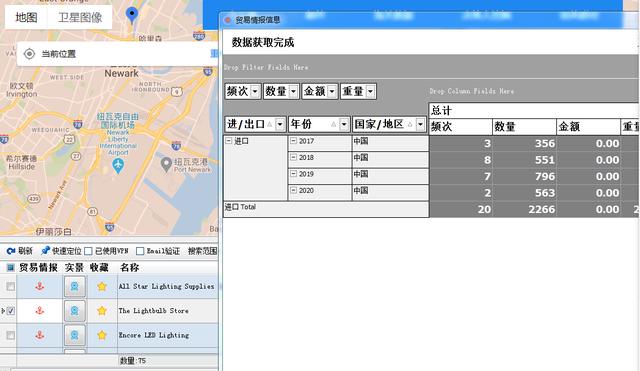Click quantity cell 563 for 2020
Viewport: 640px width, 371px height.
524,193
